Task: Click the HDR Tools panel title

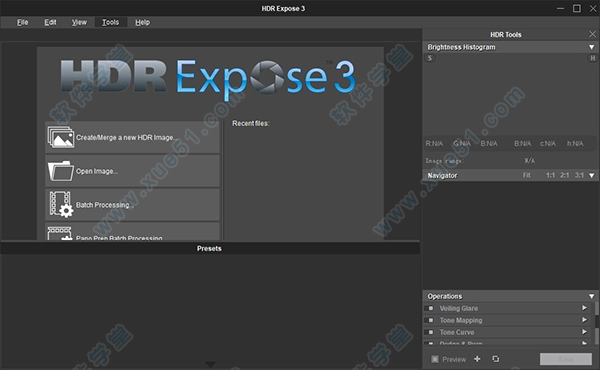Action: pyautogui.click(x=505, y=34)
